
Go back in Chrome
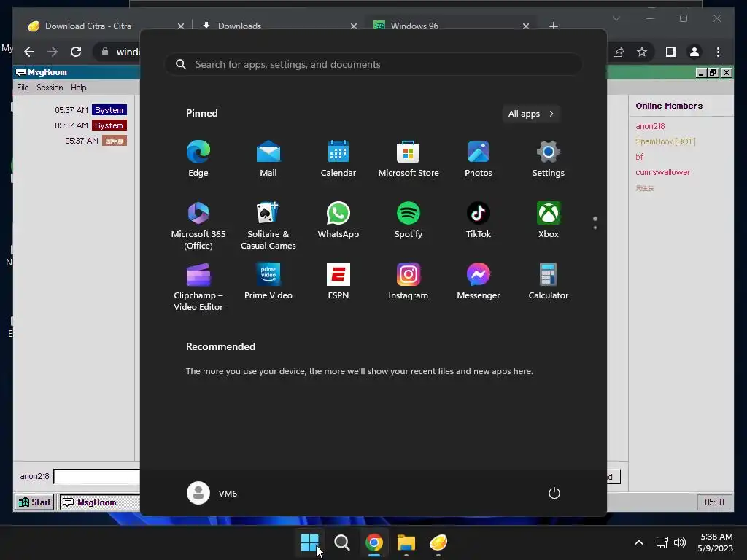point(29,52)
